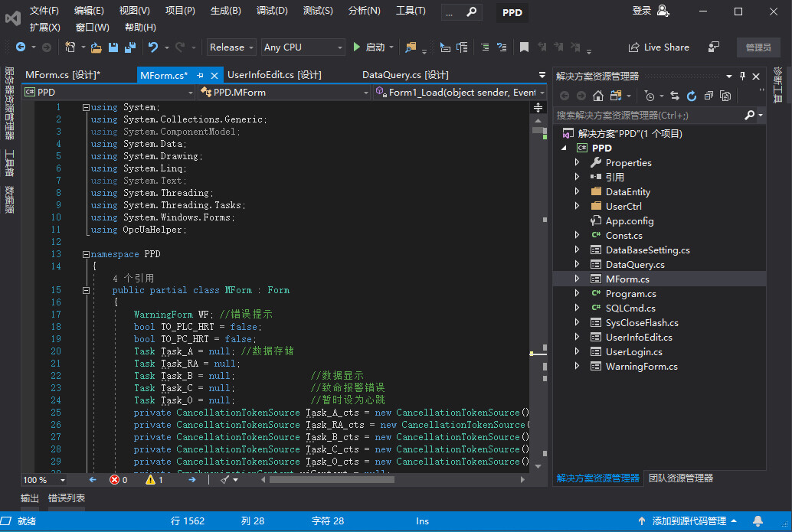This screenshot has height=532, width=792.
Task: Collapse all items in Solution Explorer
Action: [x=709, y=96]
